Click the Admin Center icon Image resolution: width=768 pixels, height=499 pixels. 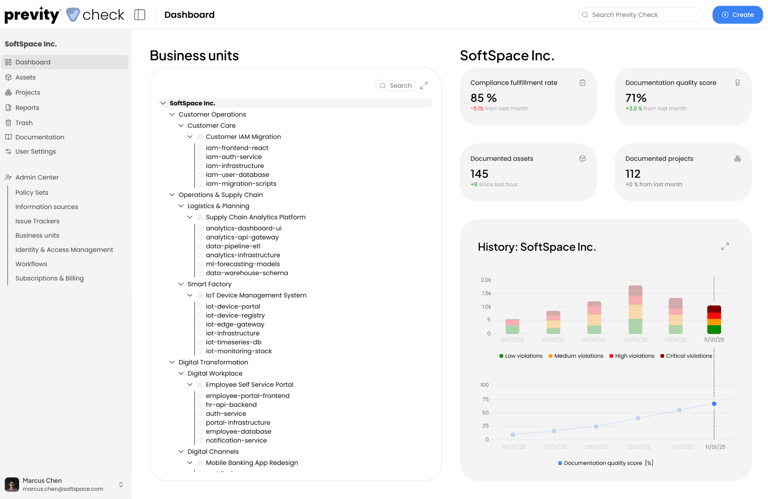pyautogui.click(x=8, y=177)
